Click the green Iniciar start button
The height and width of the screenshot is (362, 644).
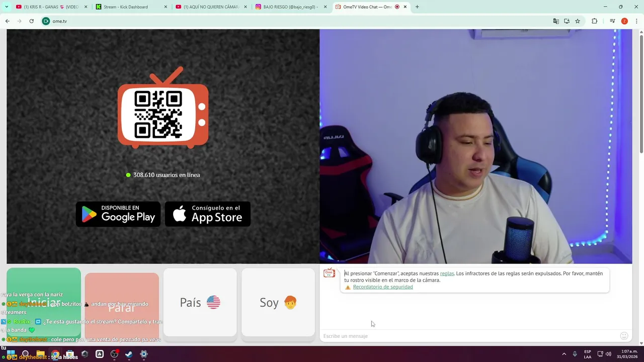(x=44, y=302)
